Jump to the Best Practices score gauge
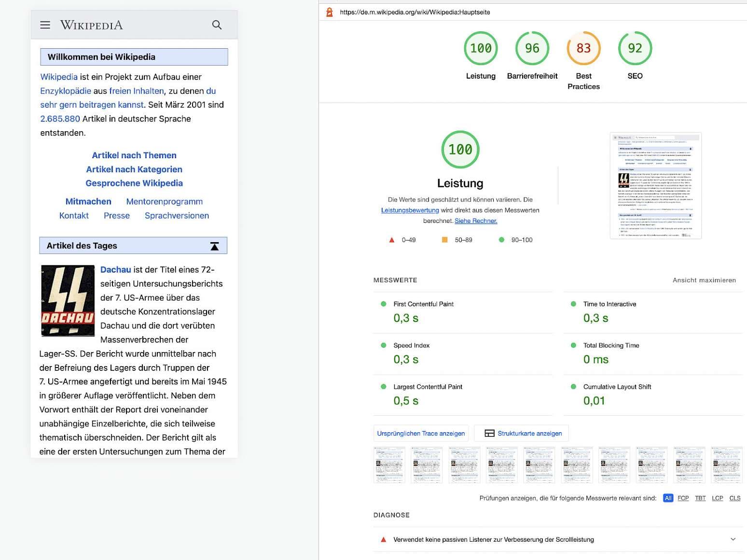 [583, 48]
